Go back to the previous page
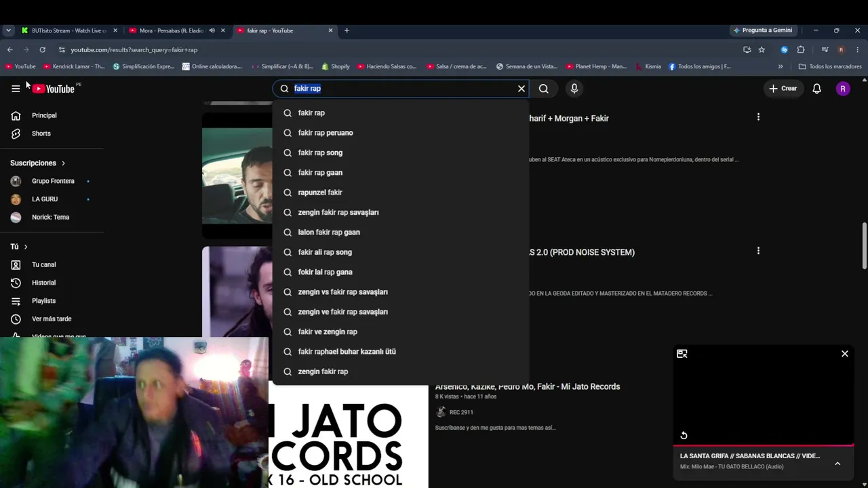This screenshot has width=868, height=488. pyautogui.click(x=9, y=49)
